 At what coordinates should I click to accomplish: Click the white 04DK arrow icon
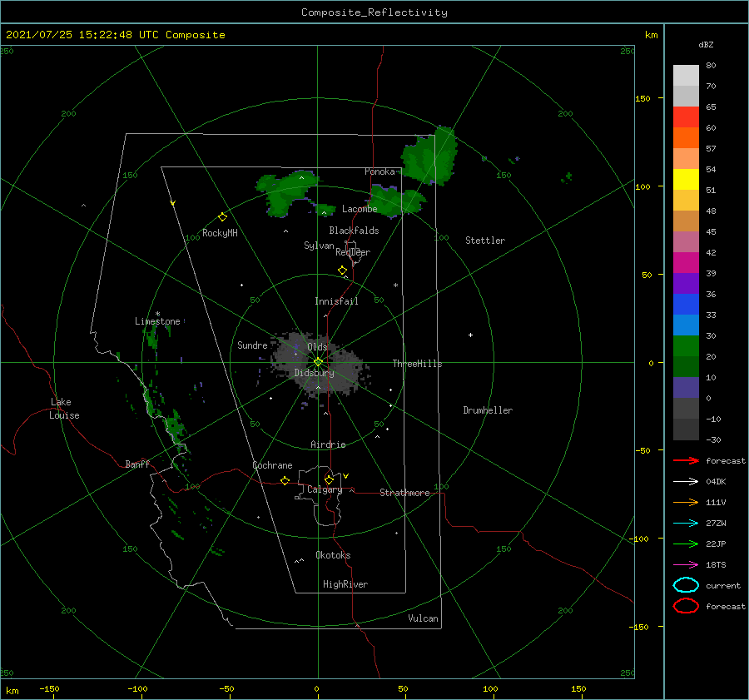[x=686, y=481]
